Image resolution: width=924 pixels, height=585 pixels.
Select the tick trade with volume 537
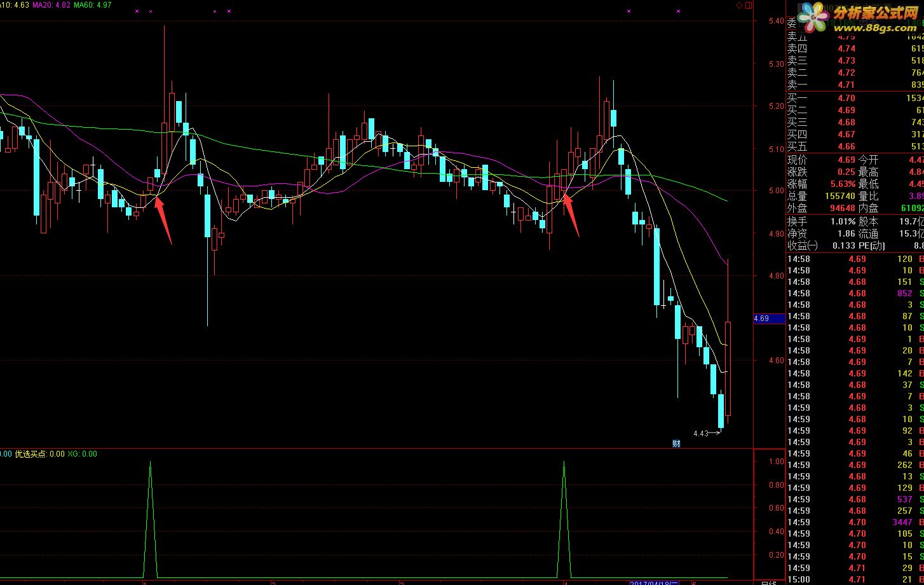click(855, 499)
